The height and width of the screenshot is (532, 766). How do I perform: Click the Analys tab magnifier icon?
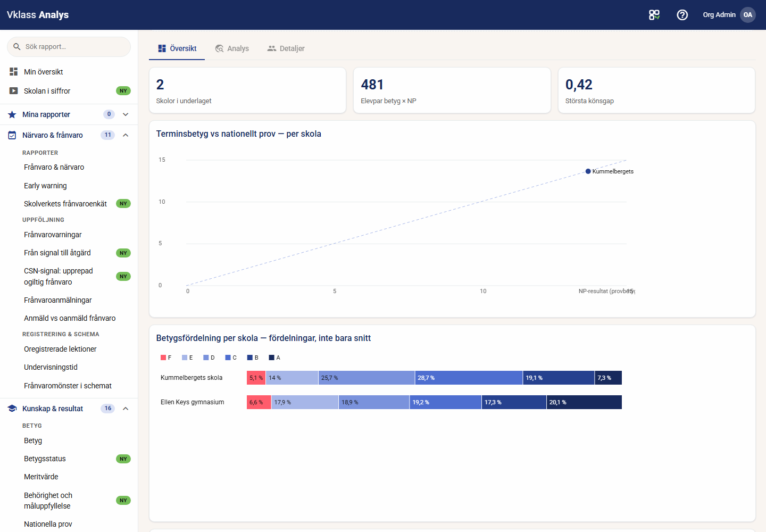pos(219,48)
